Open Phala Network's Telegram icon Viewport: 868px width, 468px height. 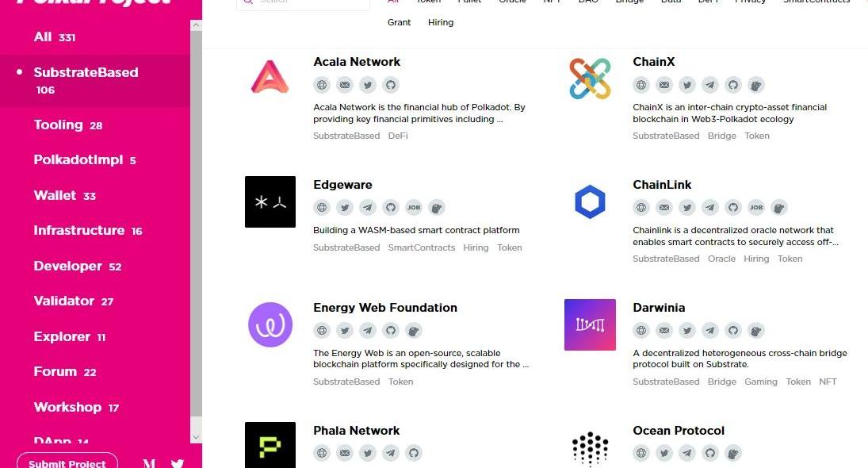390,454
